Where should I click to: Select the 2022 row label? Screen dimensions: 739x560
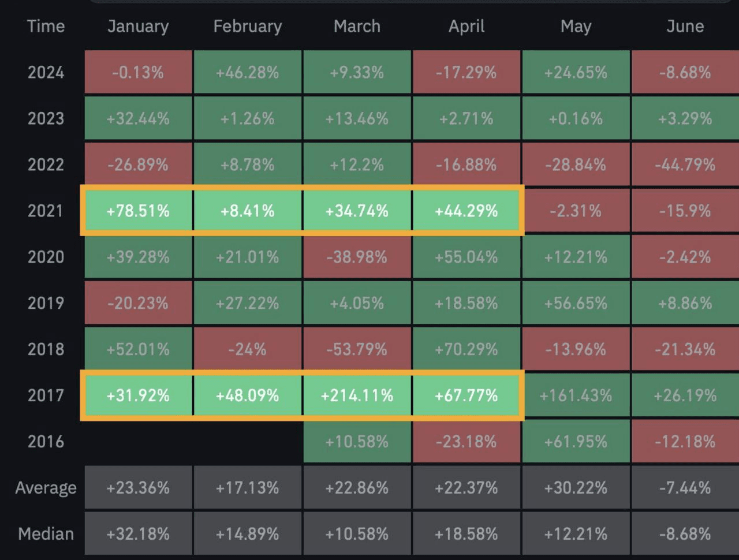click(46, 165)
